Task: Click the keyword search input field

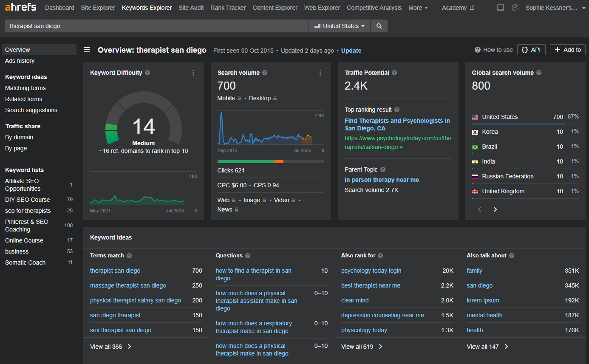Action: [x=157, y=26]
